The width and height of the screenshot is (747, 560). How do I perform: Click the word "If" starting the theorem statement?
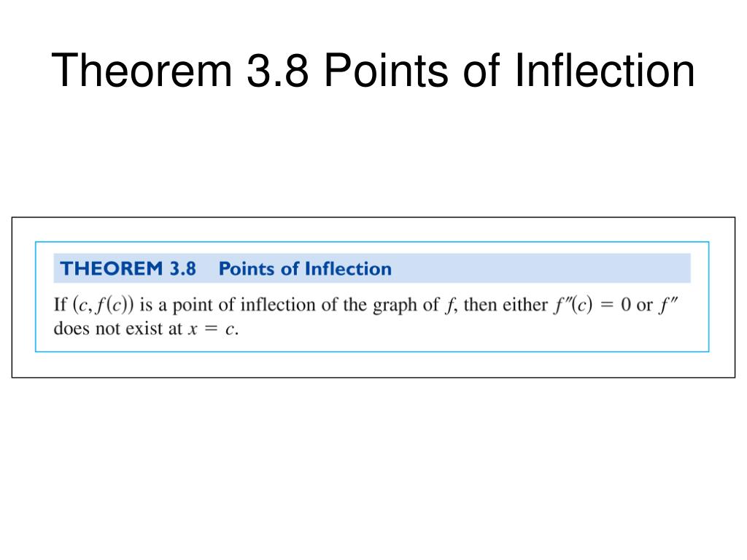pyautogui.click(x=61, y=304)
